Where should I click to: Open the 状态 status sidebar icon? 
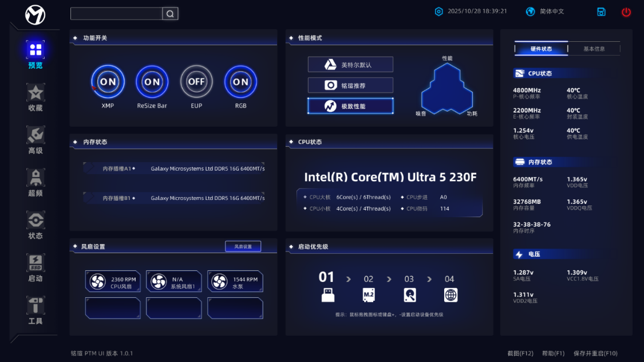[35, 221]
